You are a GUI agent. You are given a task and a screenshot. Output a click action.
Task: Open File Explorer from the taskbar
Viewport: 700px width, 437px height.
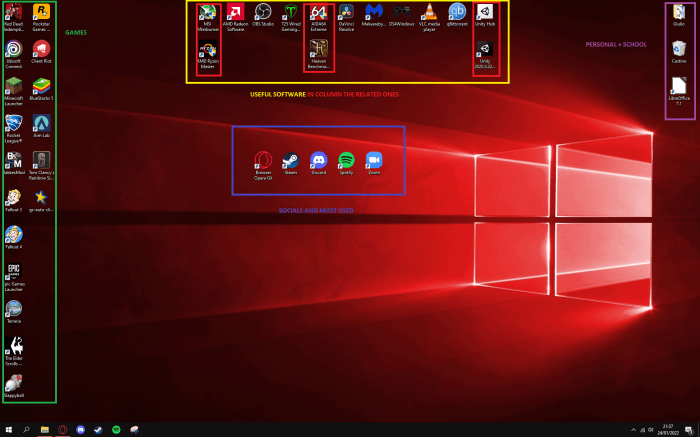coord(45,429)
